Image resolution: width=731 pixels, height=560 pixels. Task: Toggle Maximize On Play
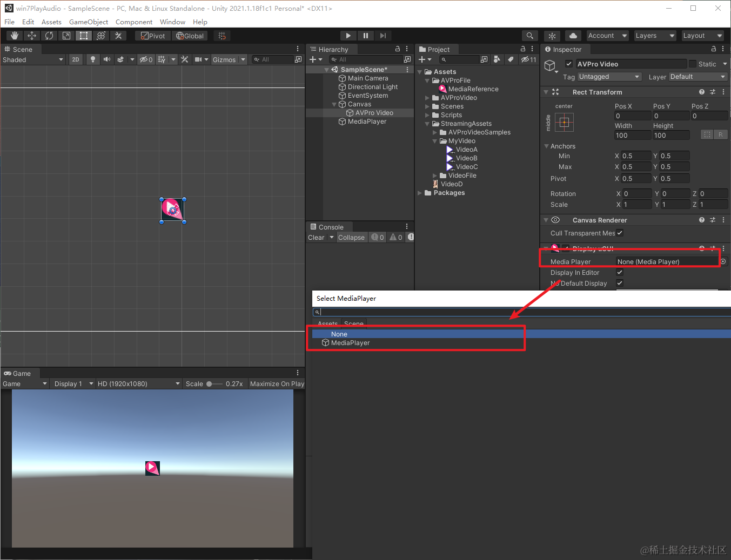tap(277, 383)
